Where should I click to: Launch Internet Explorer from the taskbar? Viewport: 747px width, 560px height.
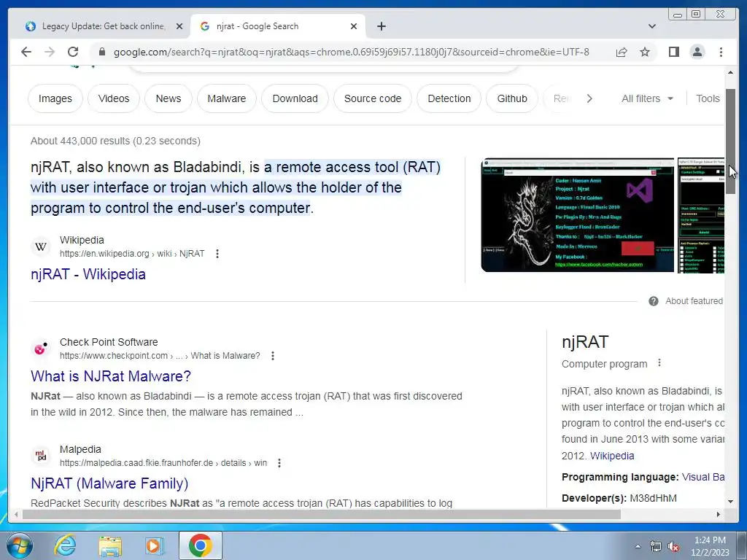[x=65, y=545]
